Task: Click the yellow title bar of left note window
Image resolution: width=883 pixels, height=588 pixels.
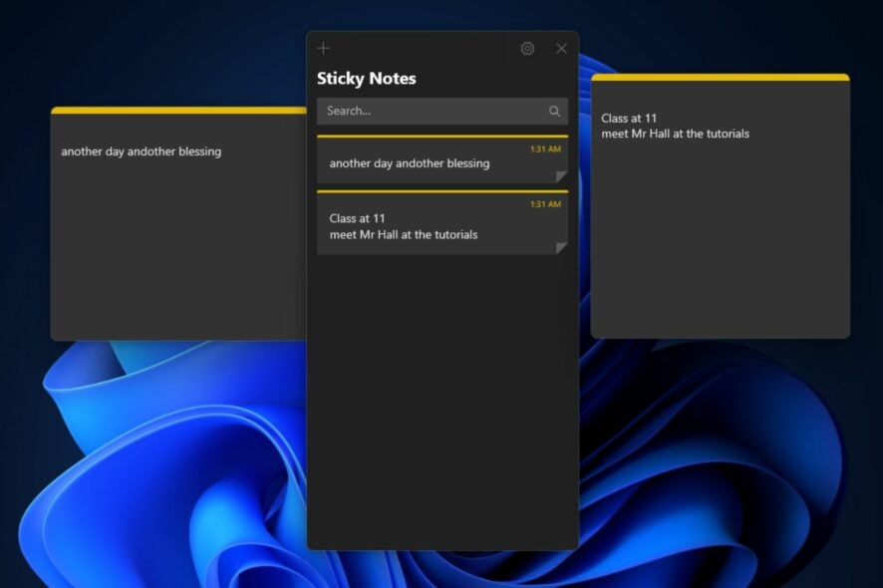Action: pyautogui.click(x=178, y=111)
